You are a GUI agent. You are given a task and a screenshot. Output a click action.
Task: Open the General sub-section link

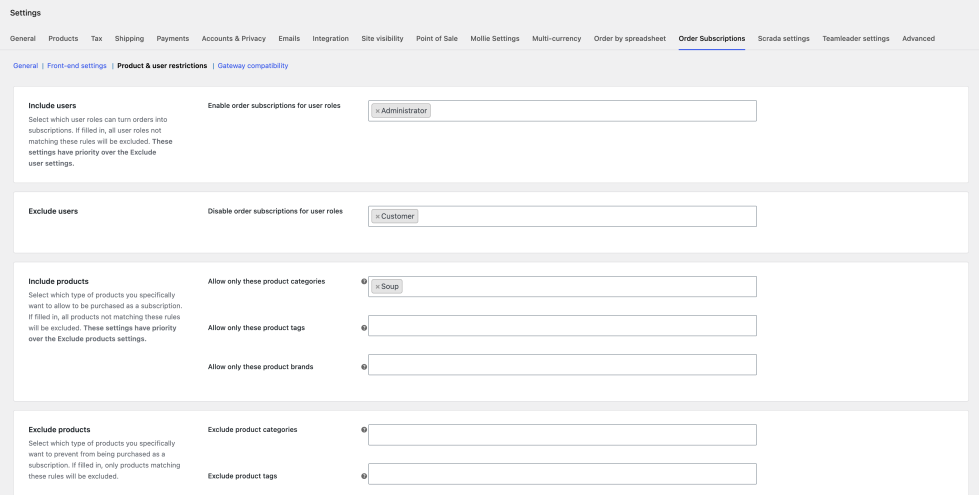(x=26, y=66)
